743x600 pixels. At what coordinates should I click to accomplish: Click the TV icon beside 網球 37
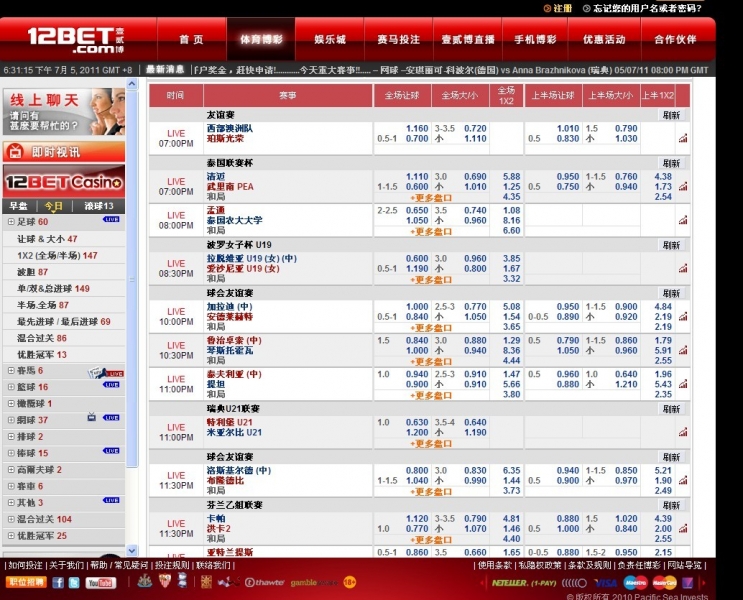coord(91,417)
